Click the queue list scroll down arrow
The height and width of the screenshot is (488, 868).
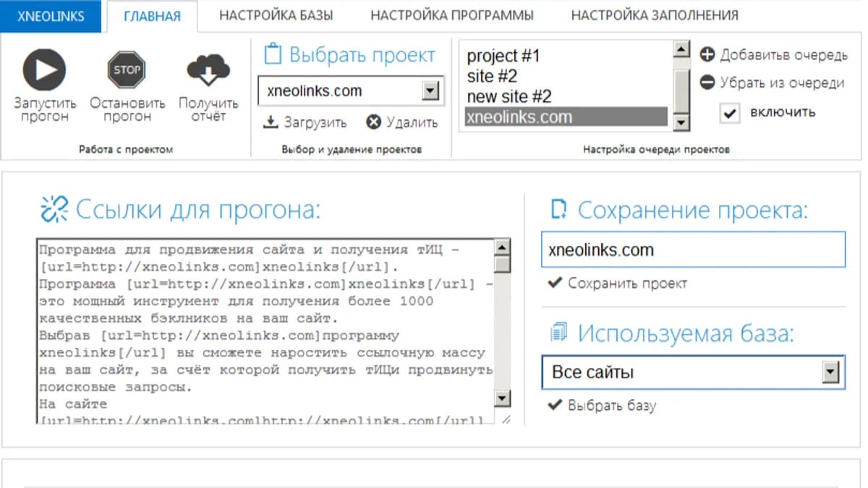pos(681,123)
